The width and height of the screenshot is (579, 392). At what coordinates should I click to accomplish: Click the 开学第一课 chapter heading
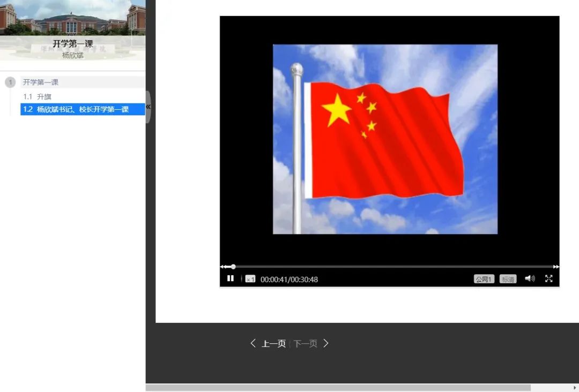click(x=41, y=82)
